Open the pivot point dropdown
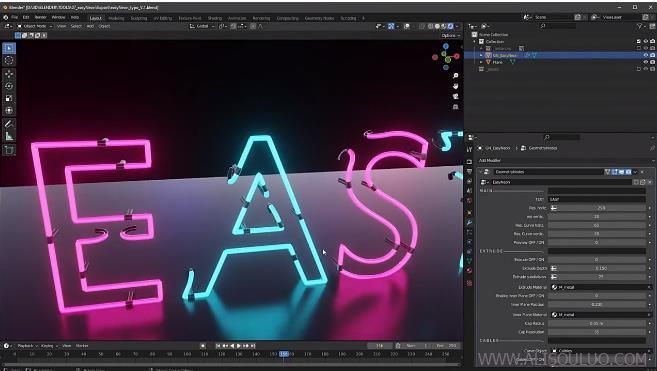This screenshot has width=657, height=371. point(222,26)
